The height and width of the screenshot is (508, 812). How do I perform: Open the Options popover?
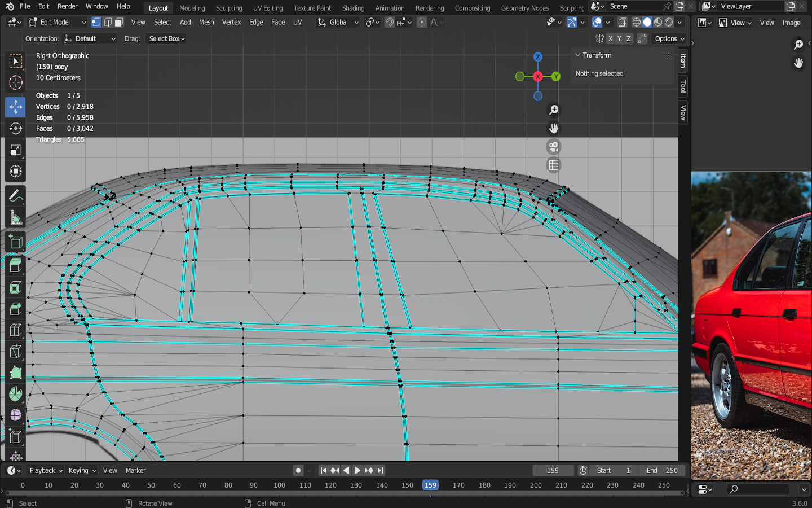tap(669, 39)
